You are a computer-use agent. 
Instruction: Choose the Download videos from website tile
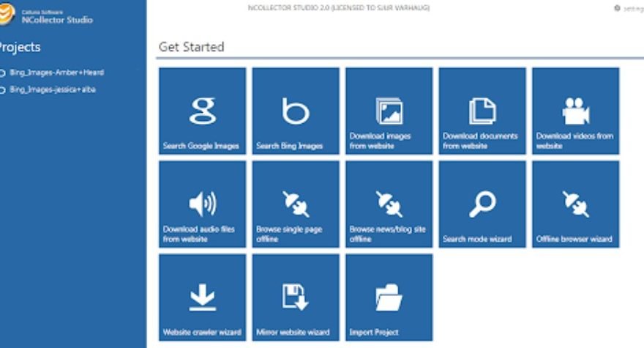576,111
